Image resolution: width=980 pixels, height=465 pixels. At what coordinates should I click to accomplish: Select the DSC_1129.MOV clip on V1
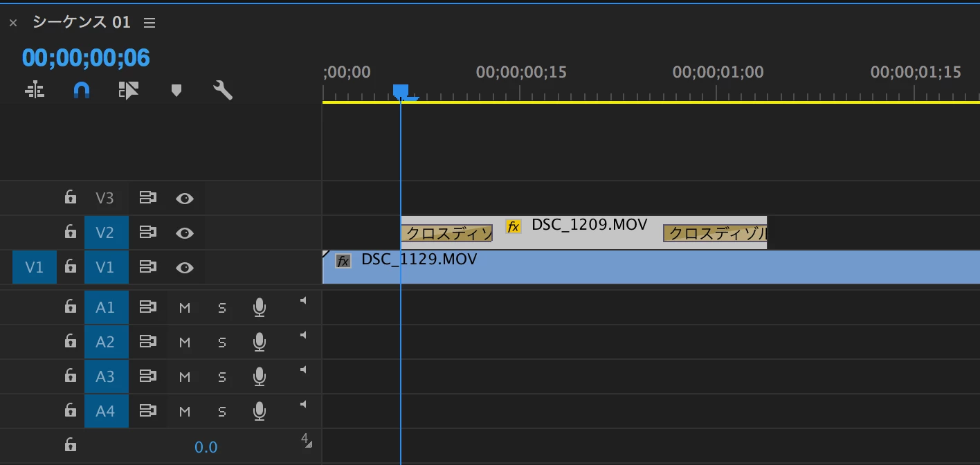(x=651, y=267)
